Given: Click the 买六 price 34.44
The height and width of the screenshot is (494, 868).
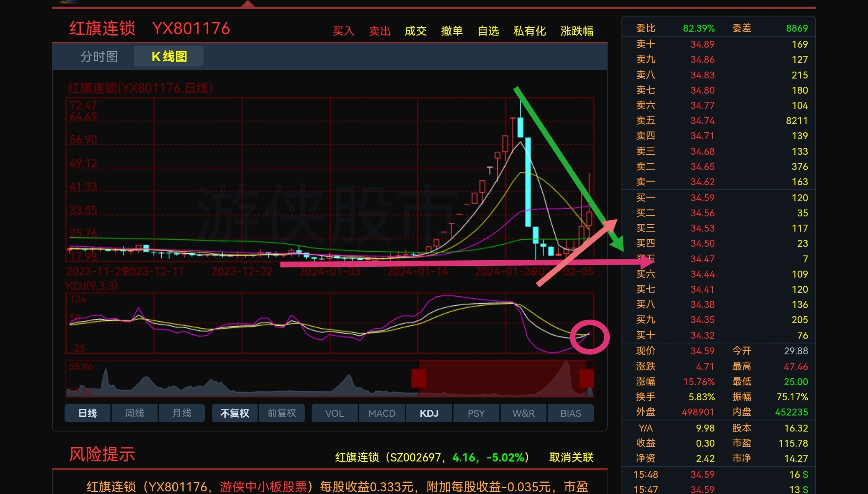Looking at the screenshot, I should [702, 274].
